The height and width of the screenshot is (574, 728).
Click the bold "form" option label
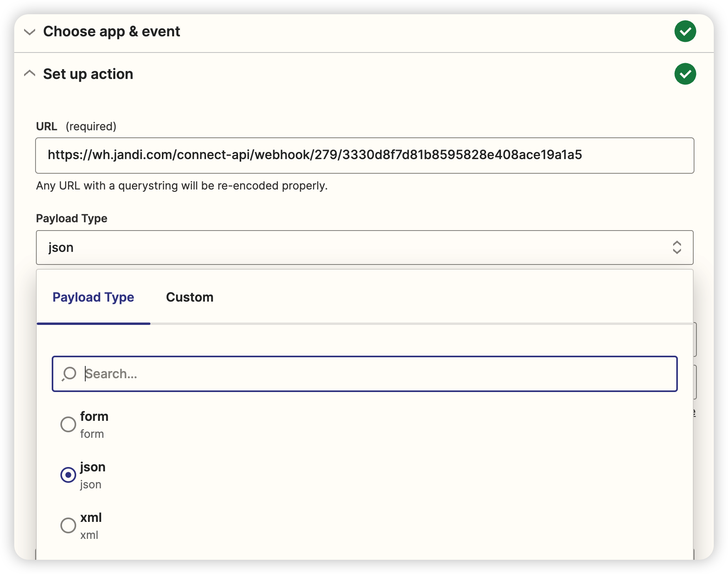tap(94, 416)
